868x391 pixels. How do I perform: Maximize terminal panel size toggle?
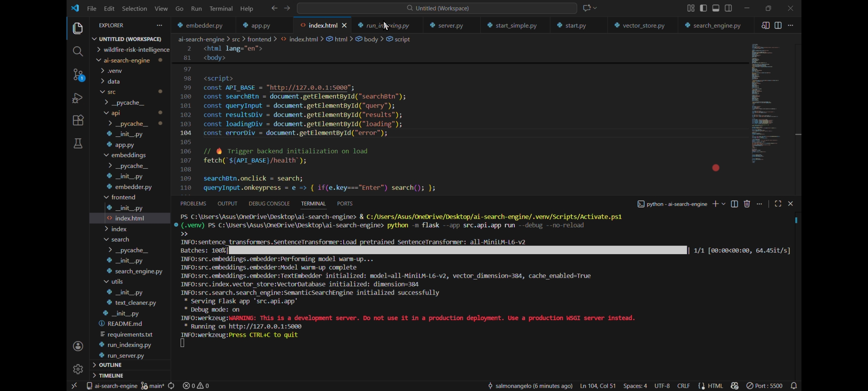778,204
